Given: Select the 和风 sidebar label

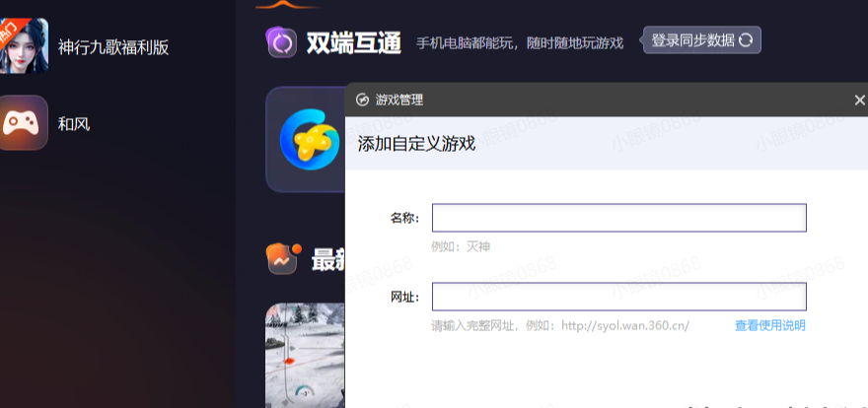Looking at the screenshot, I should point(74,124).
